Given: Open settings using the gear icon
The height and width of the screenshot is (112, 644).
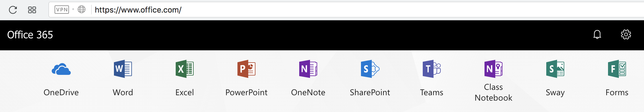Looking at the screenshot, I should tap(626, 35).
